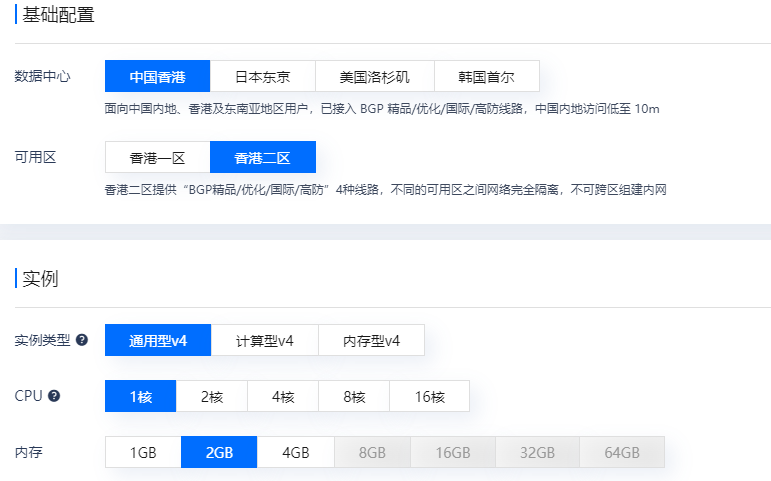
Task: Pick the 8核 CPU option
Action: (354, 396)
